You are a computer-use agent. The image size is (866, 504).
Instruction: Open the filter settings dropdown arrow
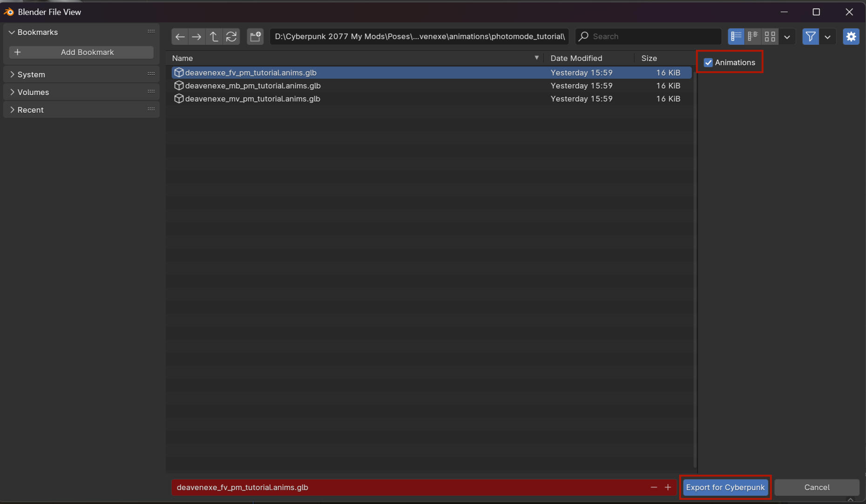(827, 36)
